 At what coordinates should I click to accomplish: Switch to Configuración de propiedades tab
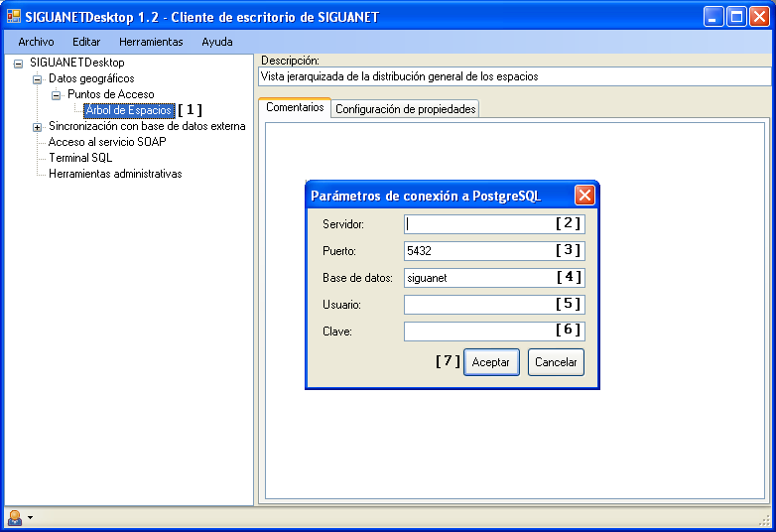coord(405,109)
